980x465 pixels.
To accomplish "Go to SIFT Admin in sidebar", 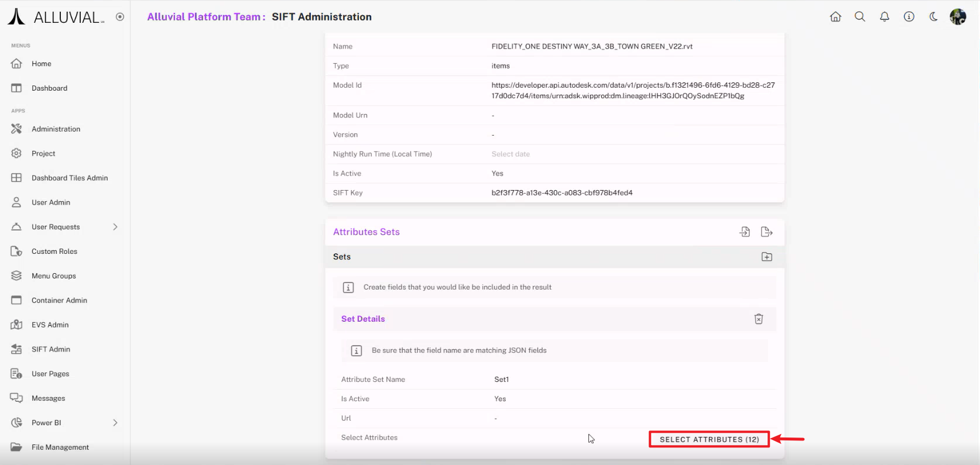I will (x=50, y=349).
